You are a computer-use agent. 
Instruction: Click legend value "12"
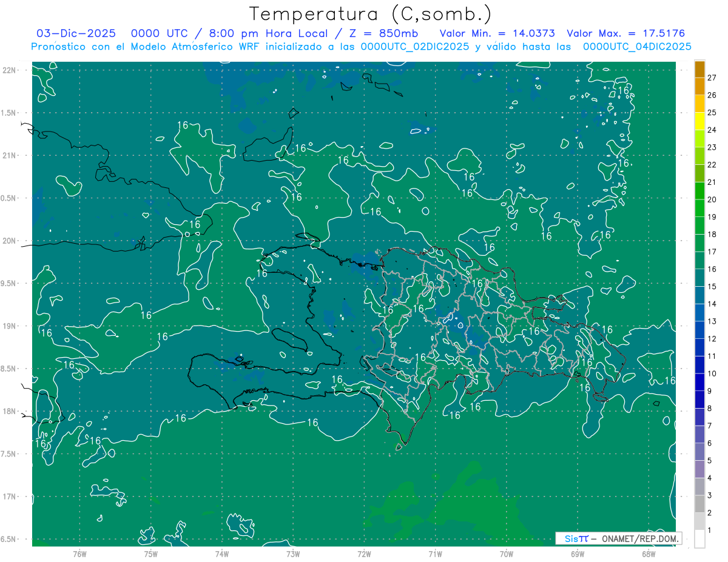[x=712, y=339]
